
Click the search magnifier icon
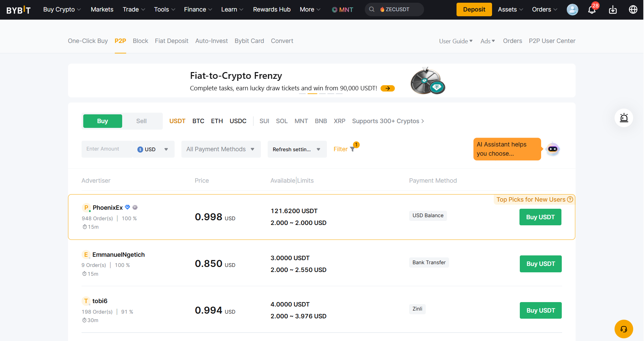pyautogui.click(x=372, y=9)
